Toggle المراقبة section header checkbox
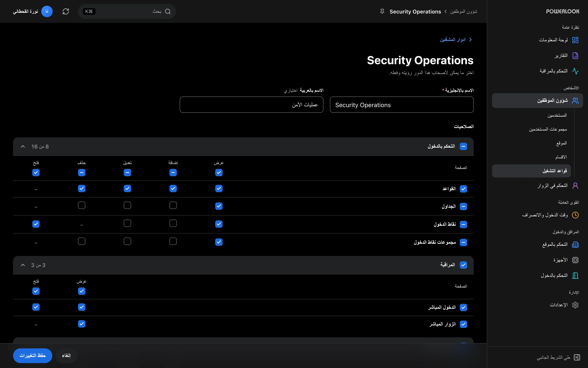 [463, 265]
